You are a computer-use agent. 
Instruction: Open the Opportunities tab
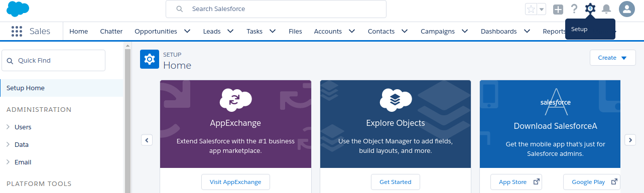click(x=156, y=31)
